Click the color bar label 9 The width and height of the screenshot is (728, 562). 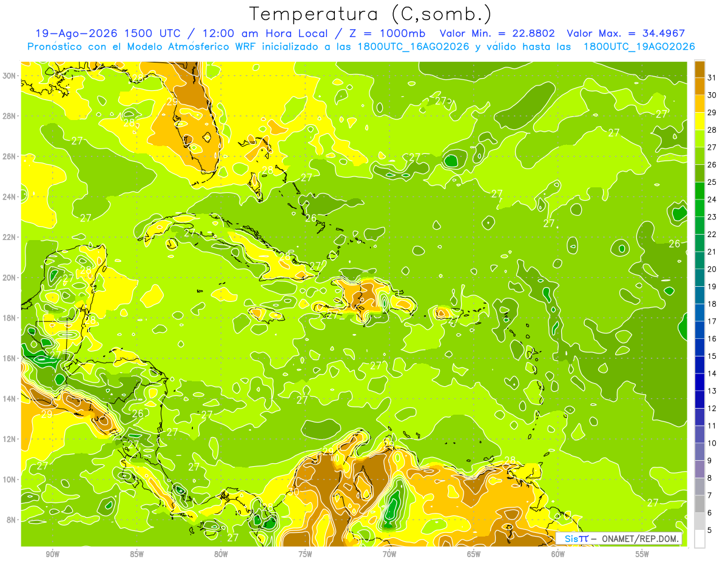(x=710, y=461)
